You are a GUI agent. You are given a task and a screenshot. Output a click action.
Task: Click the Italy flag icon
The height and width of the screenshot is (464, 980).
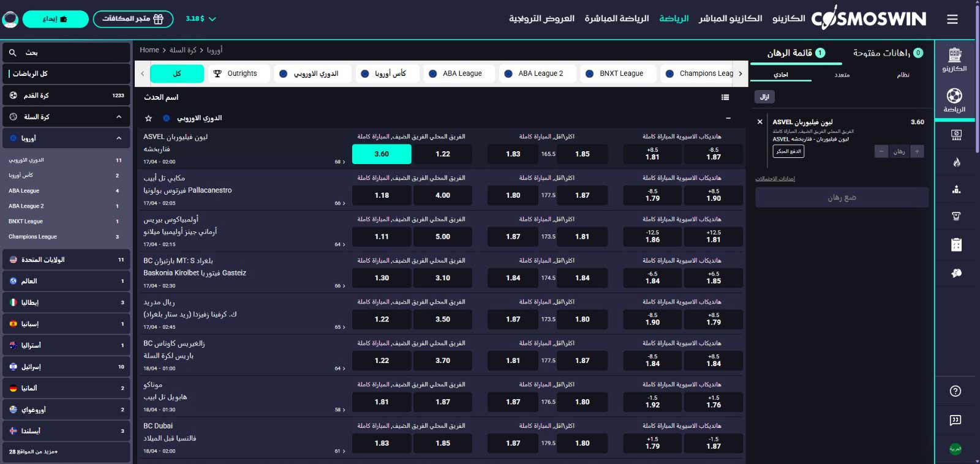[x=13, y=302]
